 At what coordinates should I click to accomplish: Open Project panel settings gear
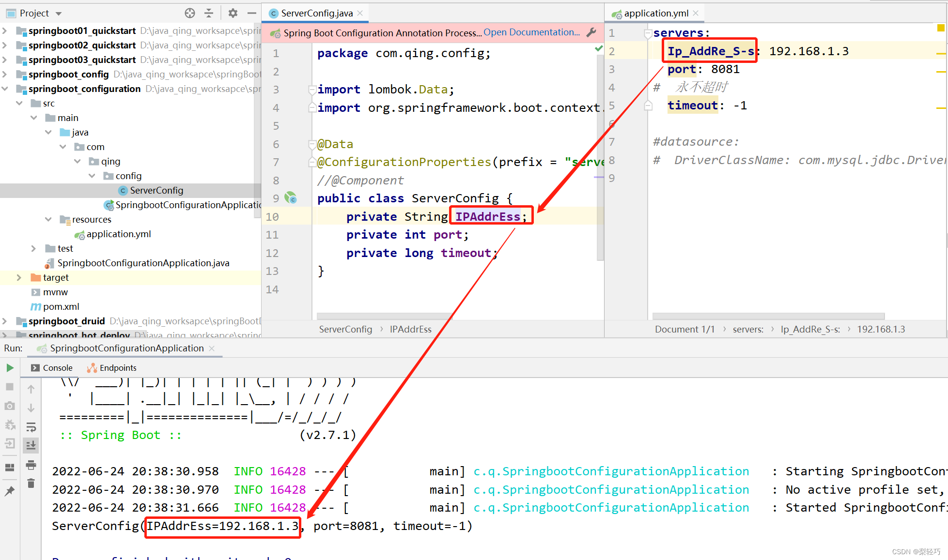233,13
